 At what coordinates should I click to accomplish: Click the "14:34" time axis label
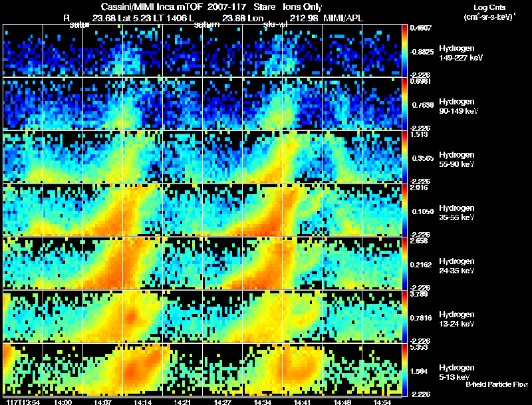click(263, 402)
